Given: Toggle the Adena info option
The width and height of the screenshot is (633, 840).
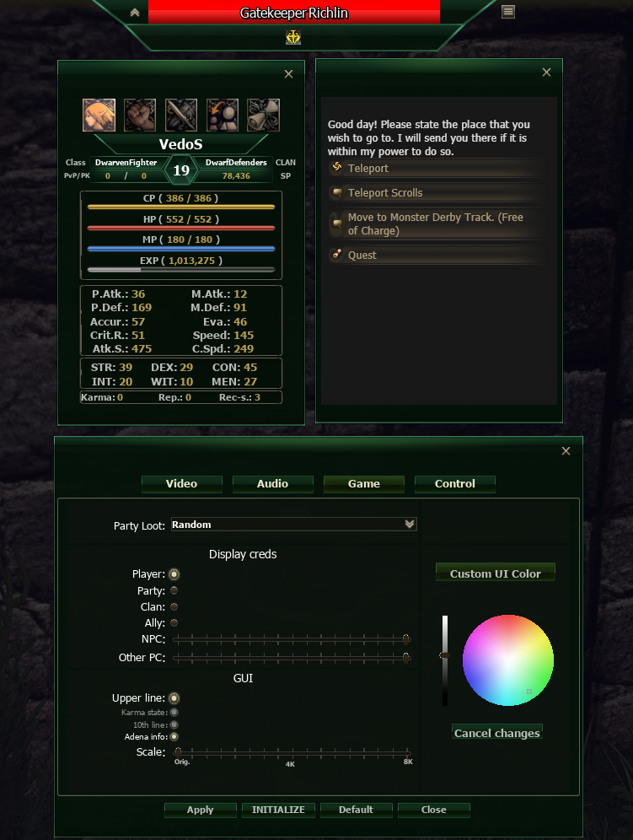Looking at the screenshot, I should point(174,736).
